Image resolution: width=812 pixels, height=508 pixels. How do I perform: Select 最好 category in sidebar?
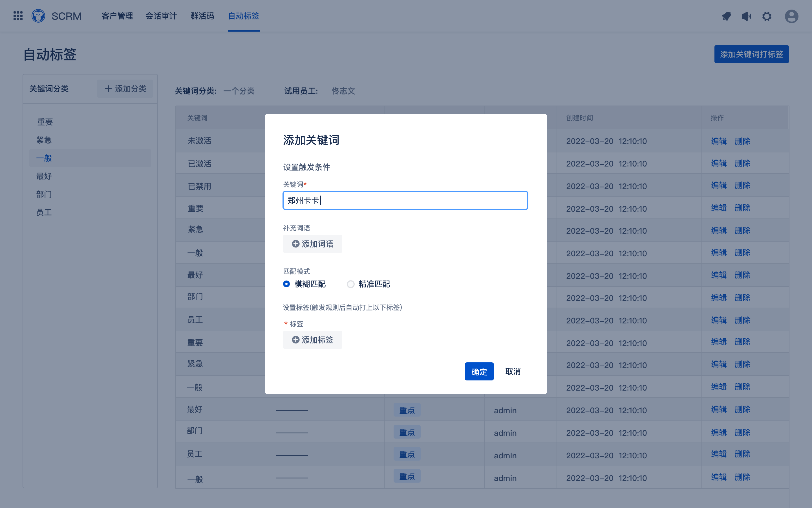(44, 176)
